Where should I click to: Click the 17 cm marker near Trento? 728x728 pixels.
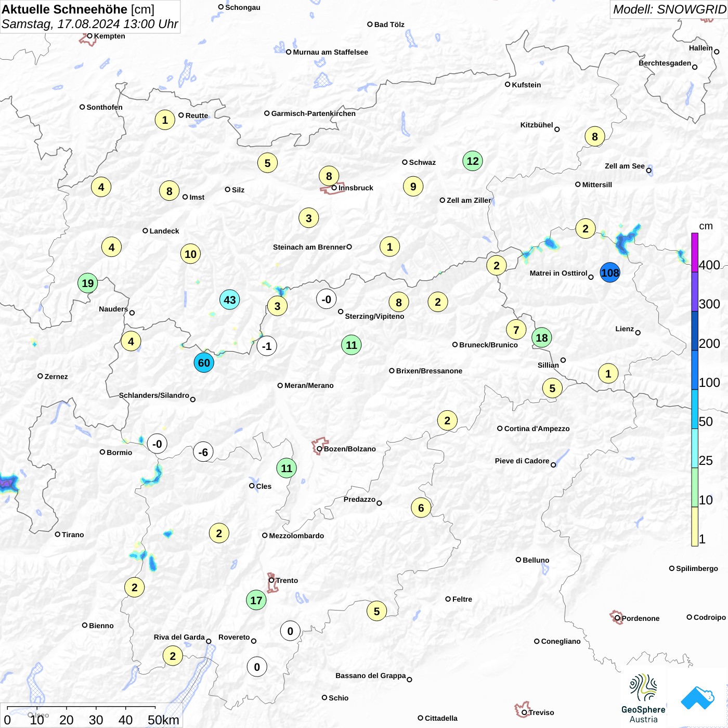(256, 600)
